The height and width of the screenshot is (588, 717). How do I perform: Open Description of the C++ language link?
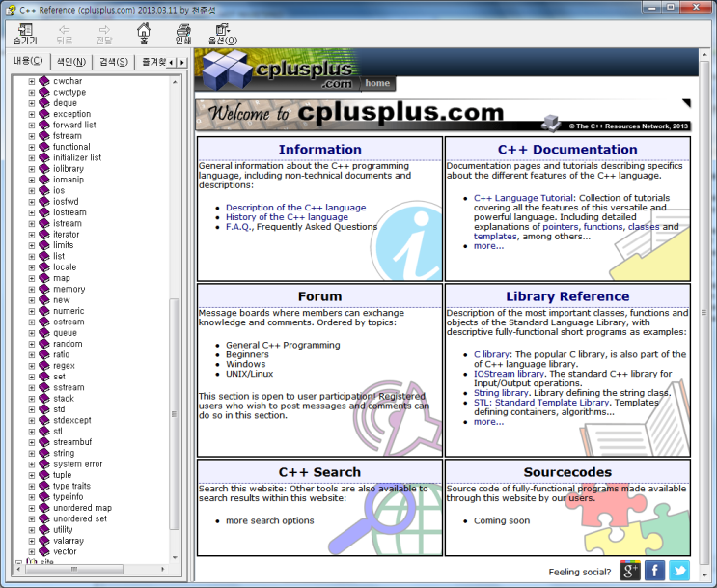point(296,208)
